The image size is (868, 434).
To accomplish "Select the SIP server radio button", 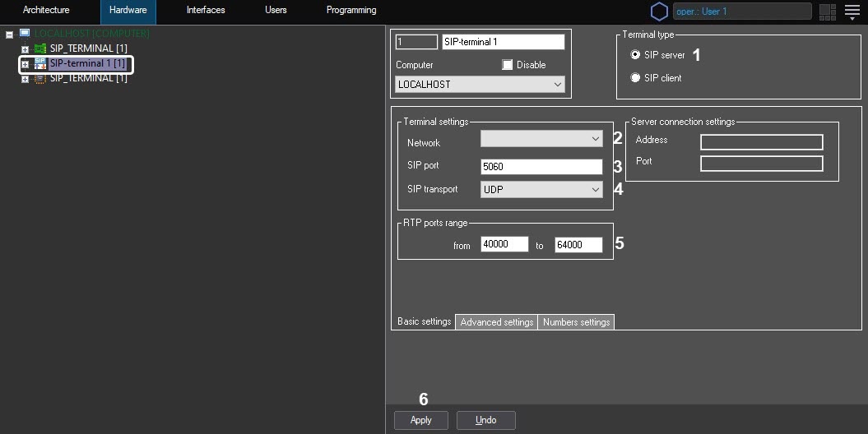I will 635,55.
